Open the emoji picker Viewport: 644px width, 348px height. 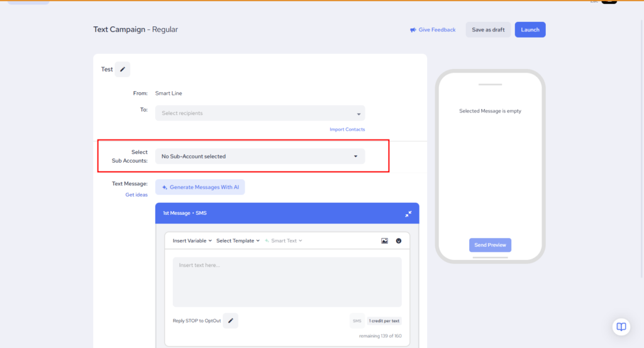(x=399, y=241)
